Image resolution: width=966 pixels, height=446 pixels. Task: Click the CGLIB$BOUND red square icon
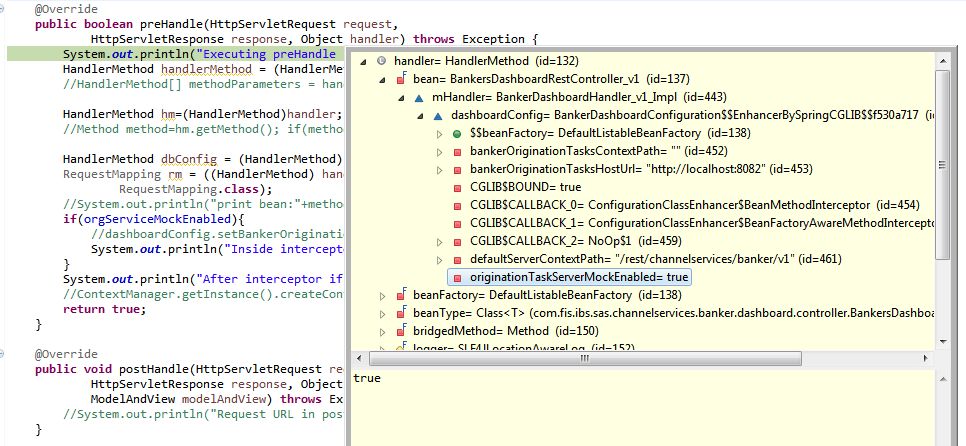click(457, 187)
